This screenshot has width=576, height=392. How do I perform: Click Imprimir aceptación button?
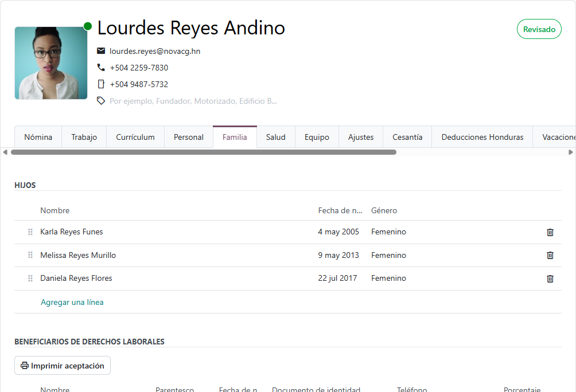pyautogui.click(x=63, y=366)
